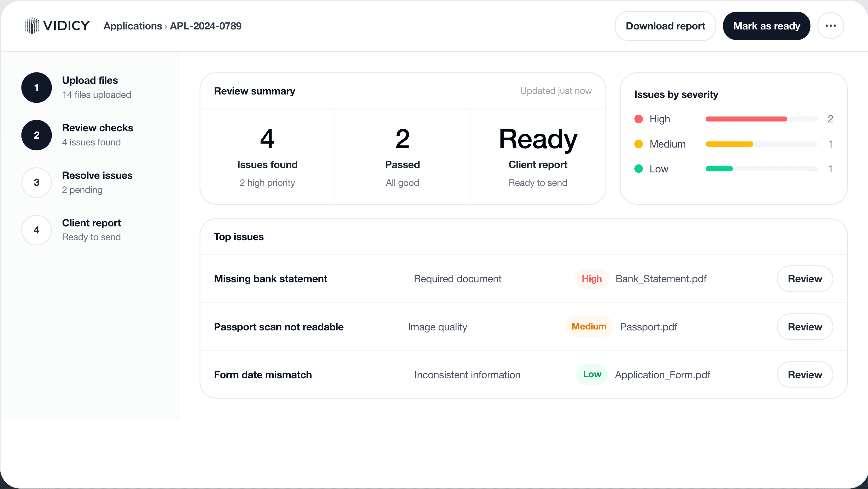Select step 2 circle for Review checks
Viewport: 868px width, 489px height.
point(36,135)
